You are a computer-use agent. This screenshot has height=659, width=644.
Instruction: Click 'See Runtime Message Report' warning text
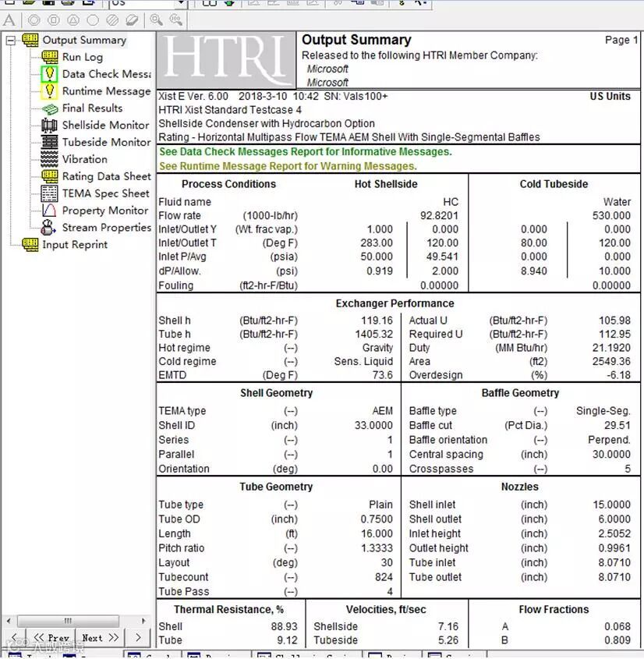tap(288, 166)
